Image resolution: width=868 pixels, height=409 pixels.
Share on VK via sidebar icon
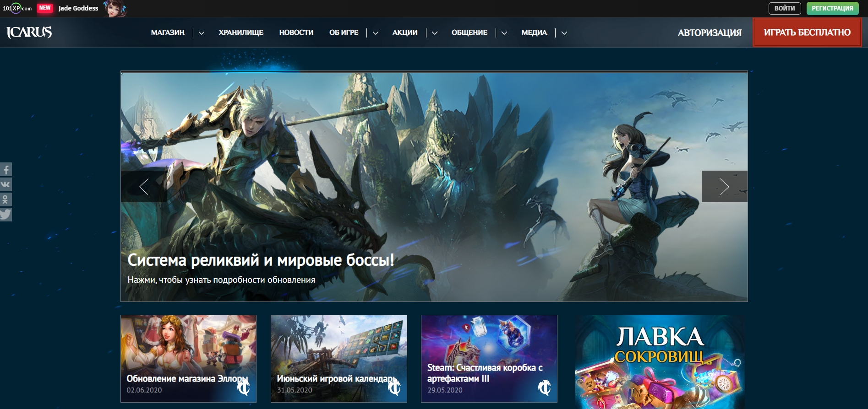[x=5, y=185]
